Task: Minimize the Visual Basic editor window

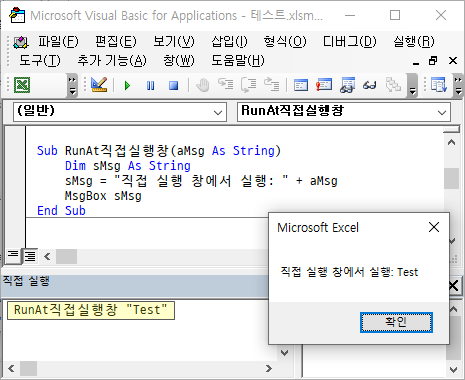Action: (350, 15)
